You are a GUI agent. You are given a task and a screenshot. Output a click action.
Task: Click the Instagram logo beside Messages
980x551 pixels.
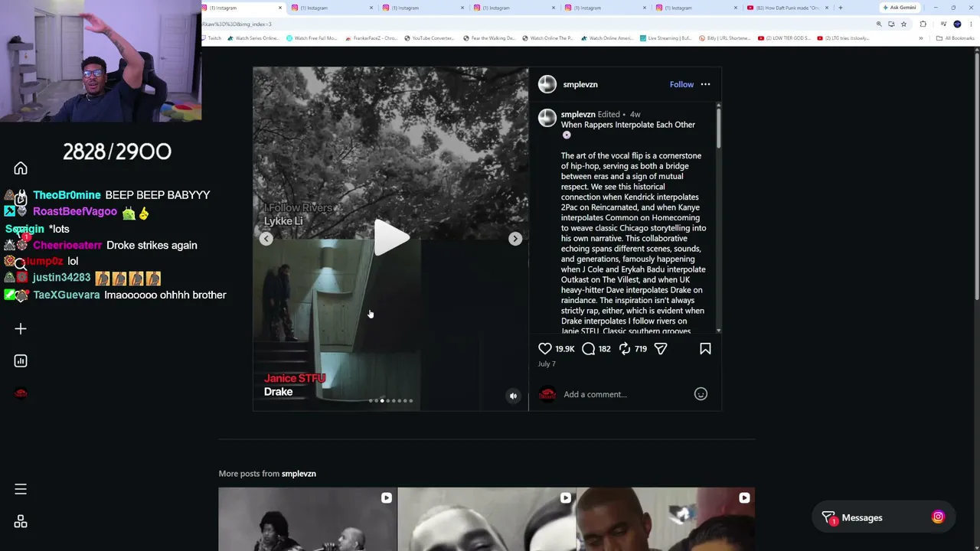(938, 517)
